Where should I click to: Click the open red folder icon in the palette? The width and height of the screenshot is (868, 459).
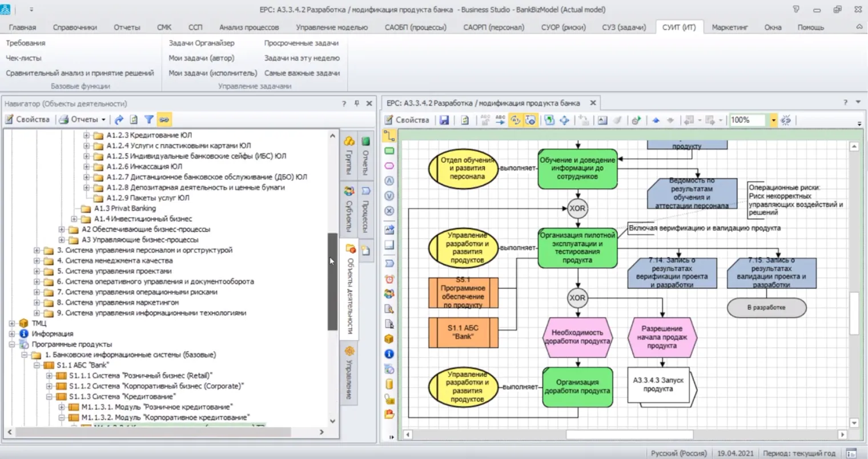(389, 414)
